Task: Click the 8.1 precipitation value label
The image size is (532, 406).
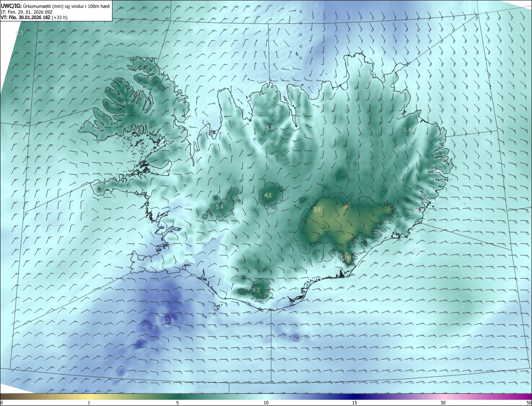Action: [x=465, y=308]
